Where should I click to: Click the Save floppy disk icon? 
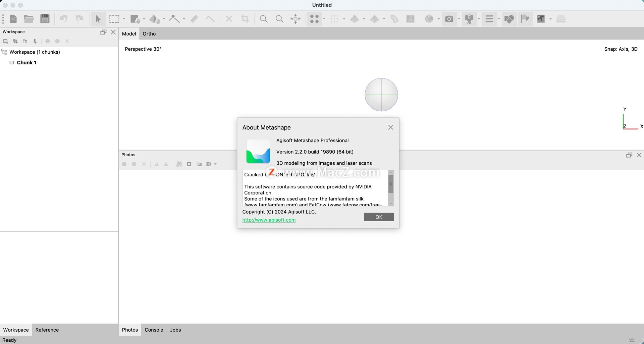click(x=45, y=19)
